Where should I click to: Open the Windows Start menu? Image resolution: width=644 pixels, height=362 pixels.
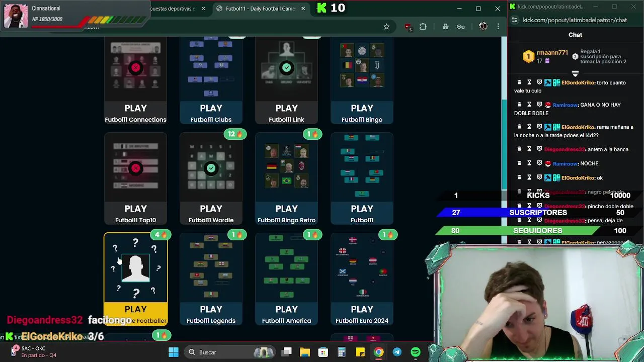173,352
